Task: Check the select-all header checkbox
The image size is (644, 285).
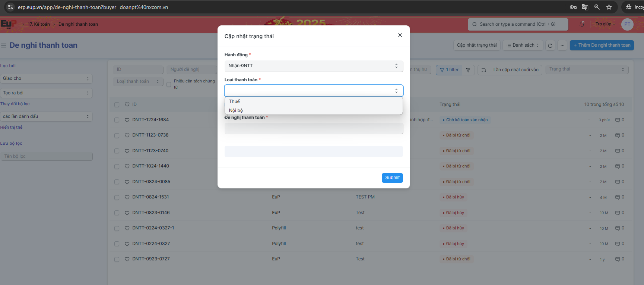Action: [117, 105]
